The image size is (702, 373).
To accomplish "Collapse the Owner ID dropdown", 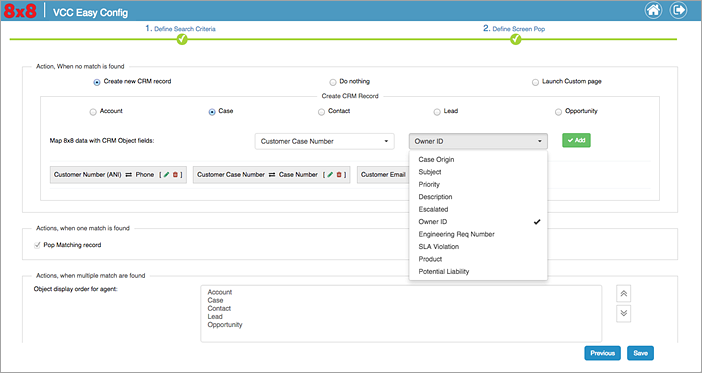I will pos(478,141).
